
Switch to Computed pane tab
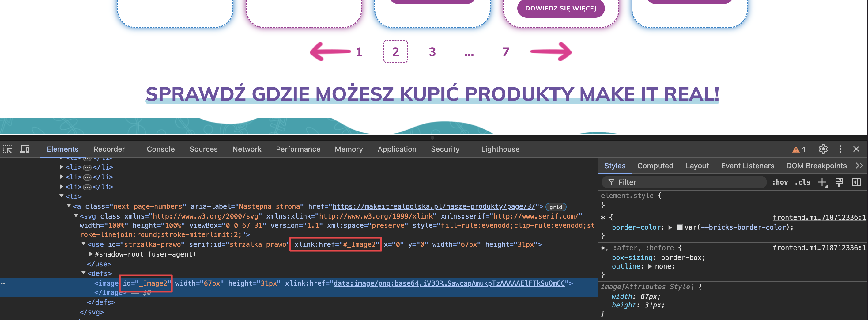coord(655,166)
